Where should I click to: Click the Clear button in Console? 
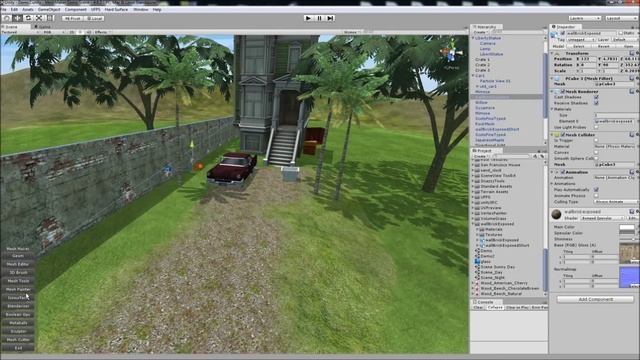479,307
